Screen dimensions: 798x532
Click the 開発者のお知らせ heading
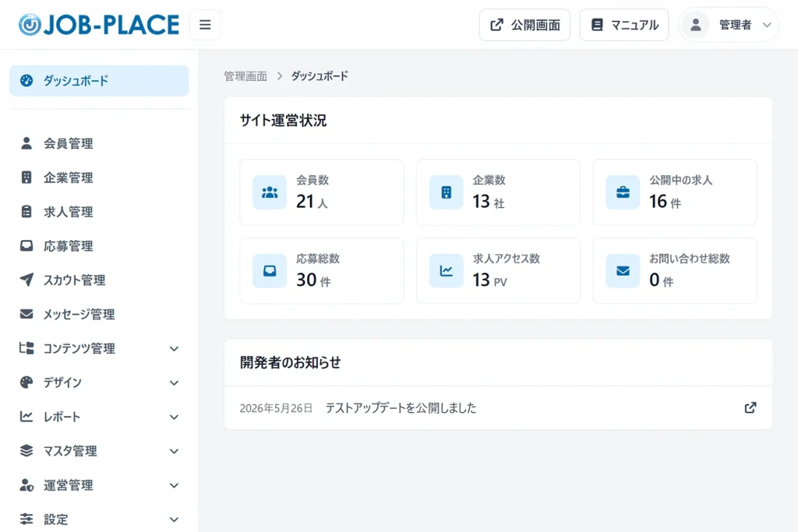click(x=291, y=363)
